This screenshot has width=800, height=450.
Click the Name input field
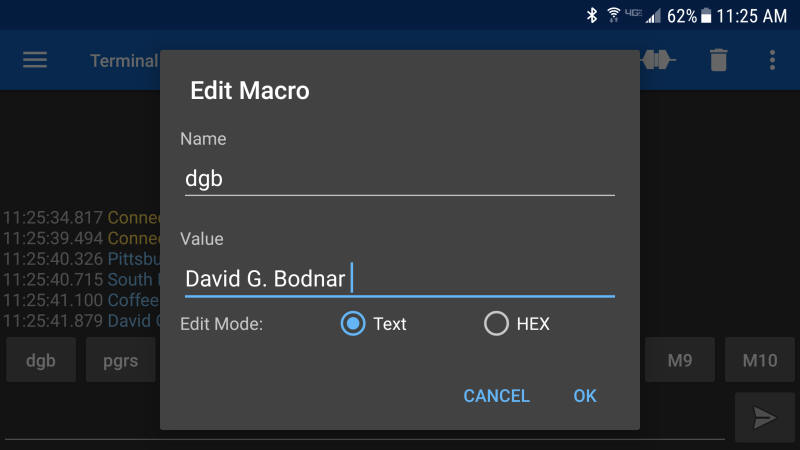click(399, 179)
